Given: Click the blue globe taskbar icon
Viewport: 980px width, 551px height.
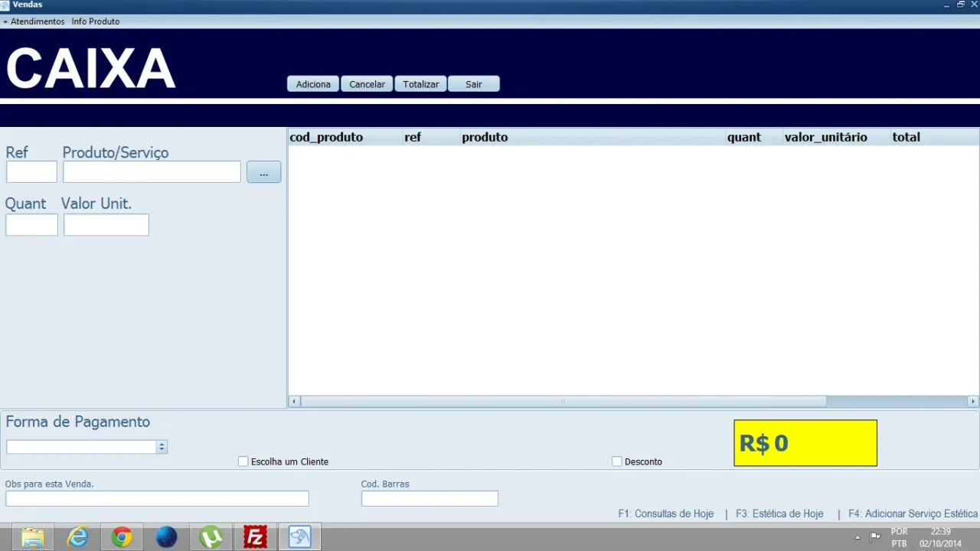Looking at the screenshot, I should click(166, 537).
